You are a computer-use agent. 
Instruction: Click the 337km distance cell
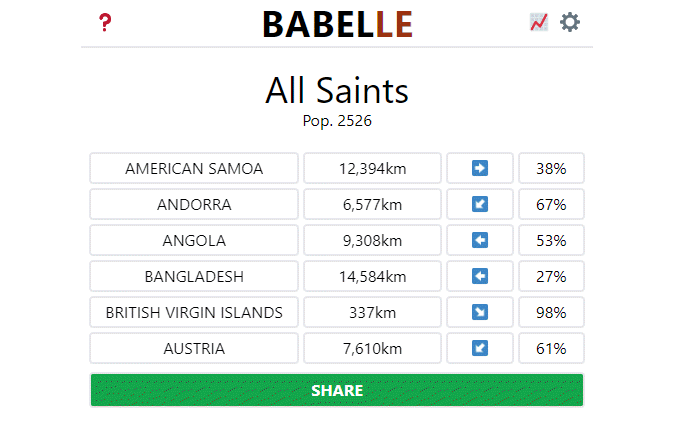click(x=372, y=312)
